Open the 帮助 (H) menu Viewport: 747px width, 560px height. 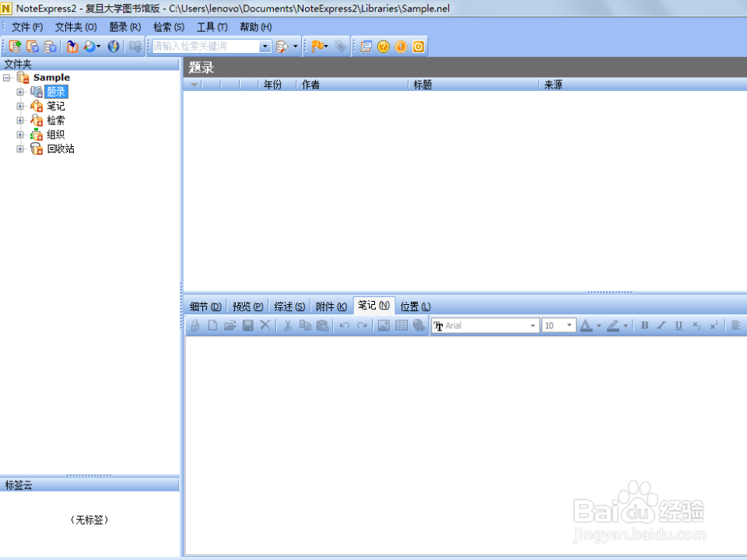pos(256,27)
